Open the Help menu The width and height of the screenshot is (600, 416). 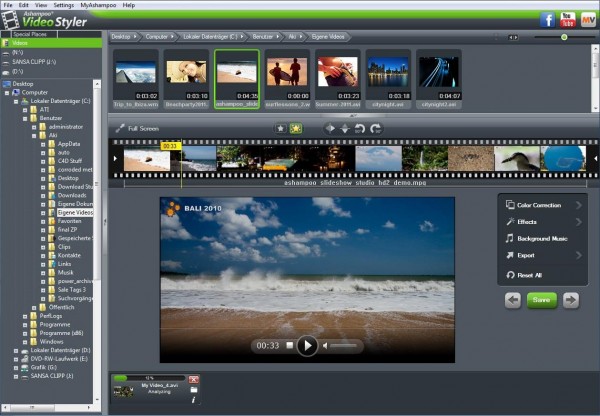click(x=129, y=5)
